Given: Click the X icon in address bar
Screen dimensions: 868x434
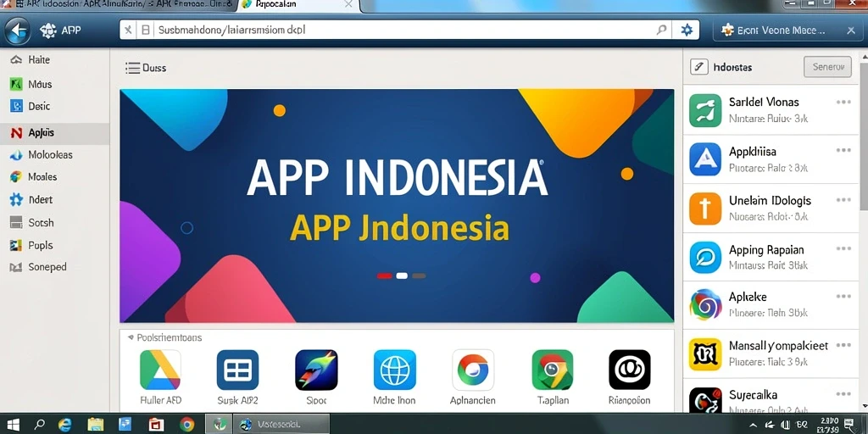Looking at the screenshot, I should click(x=128, y=31).
